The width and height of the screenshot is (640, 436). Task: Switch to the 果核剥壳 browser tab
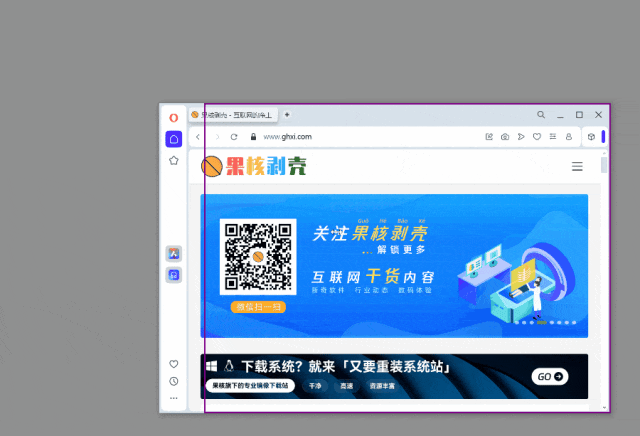233,115
